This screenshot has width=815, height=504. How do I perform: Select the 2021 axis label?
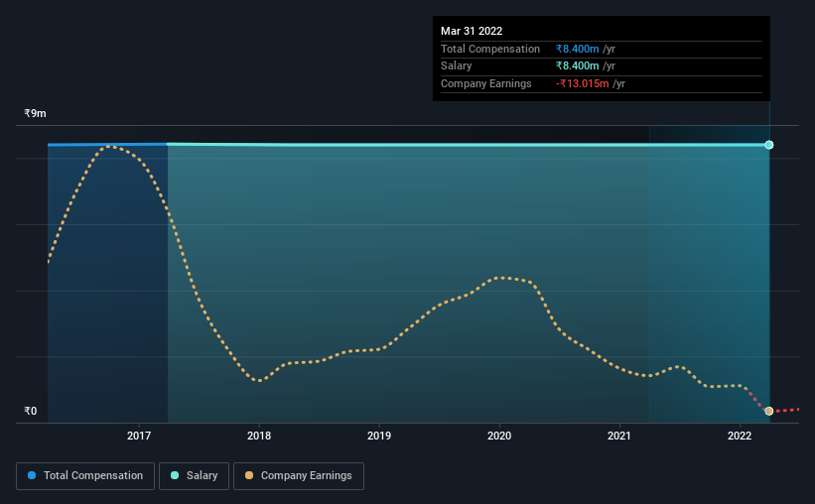pyautogui.click(x=619, y=436)
